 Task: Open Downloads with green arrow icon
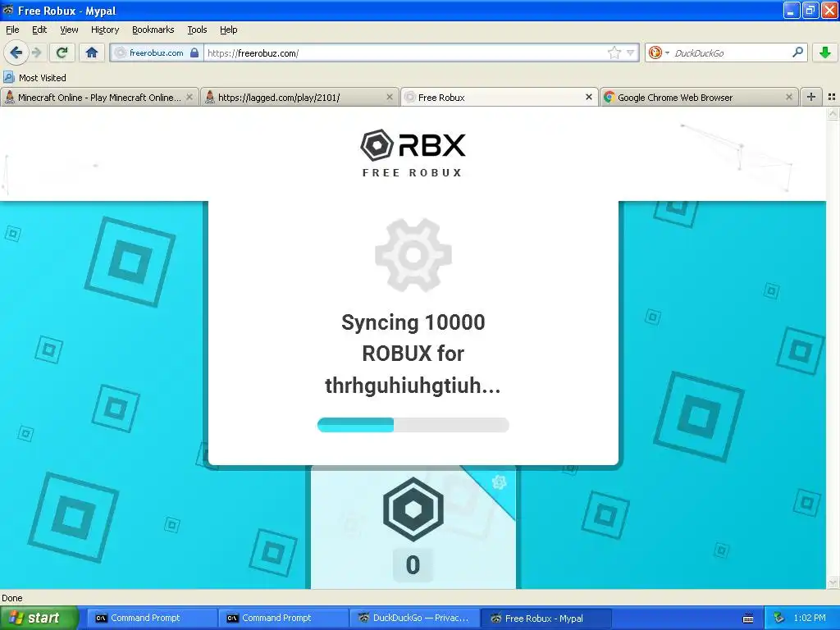tap(825, 52)
